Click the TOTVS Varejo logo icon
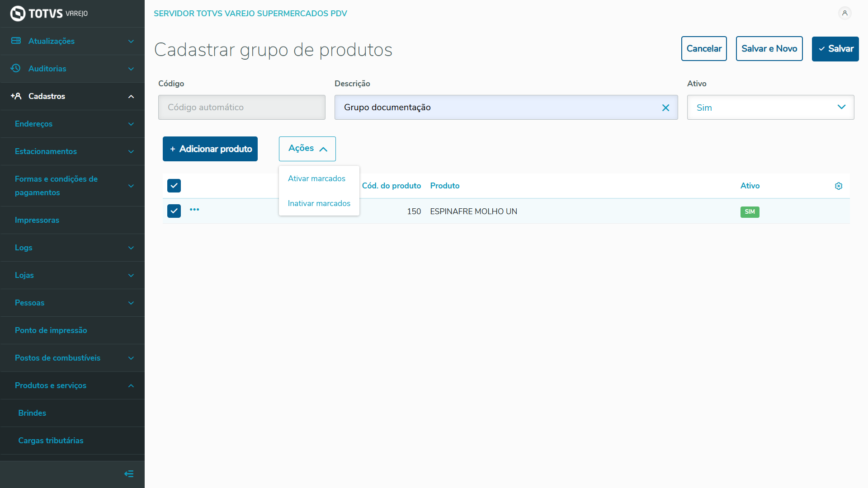The height and width of the screenshot is (488, 868). pos(18,14)
